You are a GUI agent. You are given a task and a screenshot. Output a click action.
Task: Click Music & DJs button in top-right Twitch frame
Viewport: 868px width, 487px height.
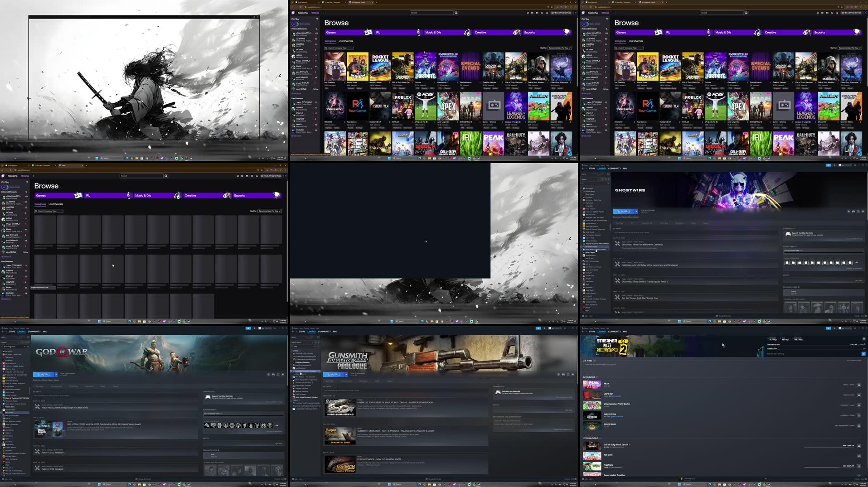738,32
